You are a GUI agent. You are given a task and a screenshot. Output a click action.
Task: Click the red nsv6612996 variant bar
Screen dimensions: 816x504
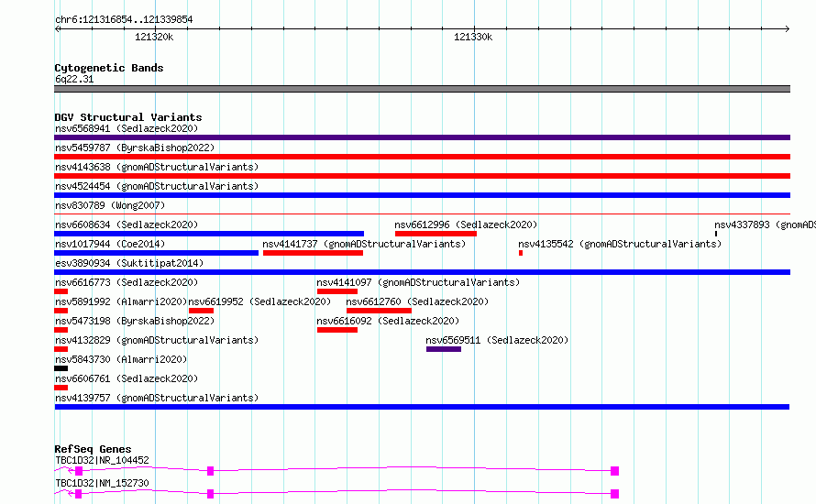click(436, 234)
